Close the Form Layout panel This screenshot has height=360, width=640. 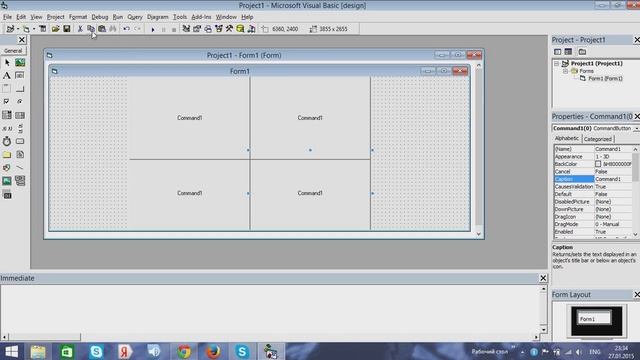pyautogui.click(x=637, y=294)
